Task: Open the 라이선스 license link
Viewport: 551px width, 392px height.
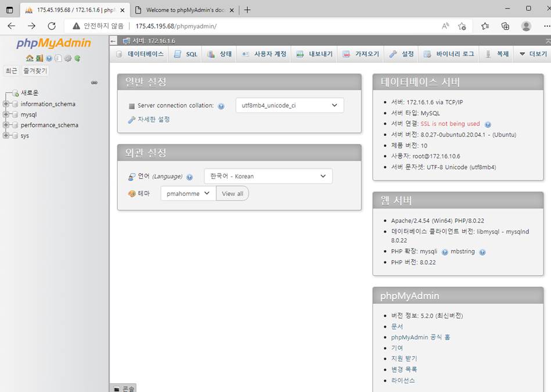Action: point(403,380)
